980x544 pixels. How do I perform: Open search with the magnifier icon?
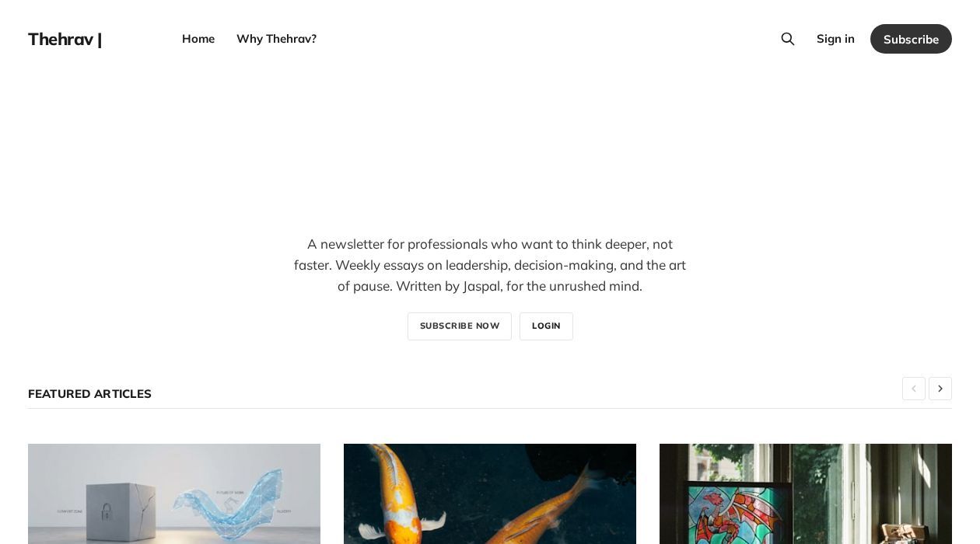coord(788,39)
